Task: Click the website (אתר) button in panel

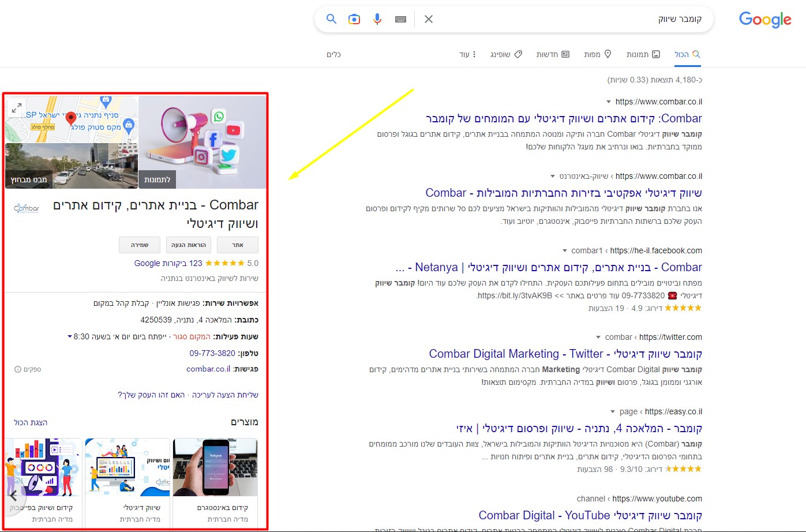Action: click(238, 245)
